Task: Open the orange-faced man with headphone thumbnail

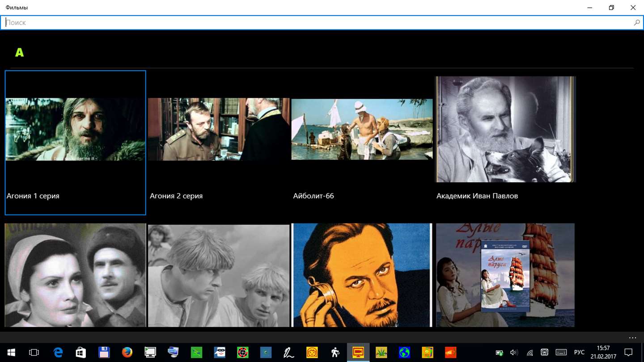Action: tap(362, 275)
